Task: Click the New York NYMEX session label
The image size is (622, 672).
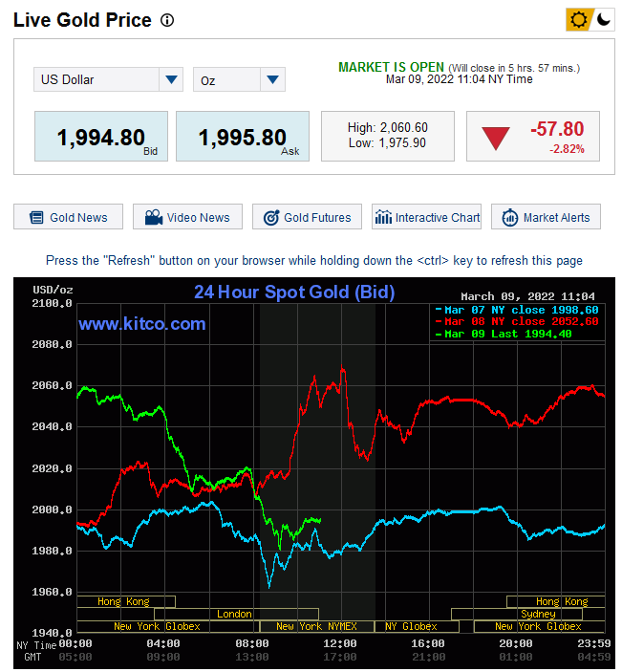Action: [x=316, y=626]
